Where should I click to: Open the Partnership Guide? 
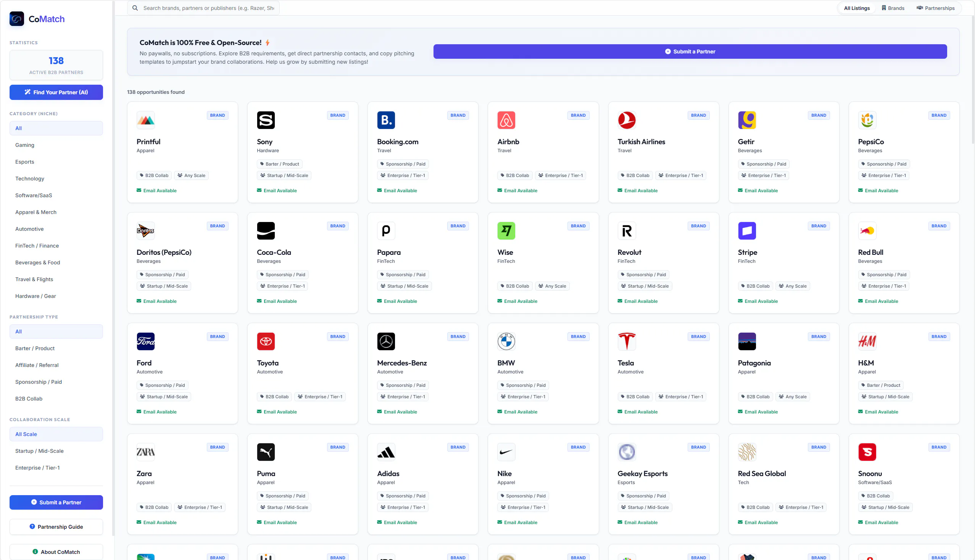(56, 527)
